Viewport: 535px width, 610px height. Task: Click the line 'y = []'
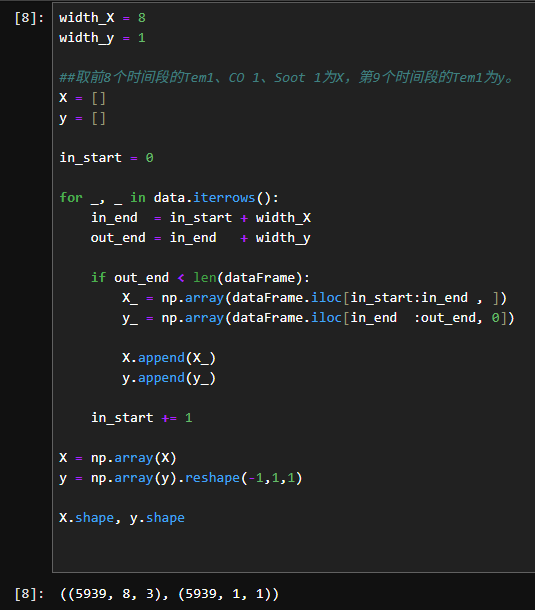coord(82,118)
